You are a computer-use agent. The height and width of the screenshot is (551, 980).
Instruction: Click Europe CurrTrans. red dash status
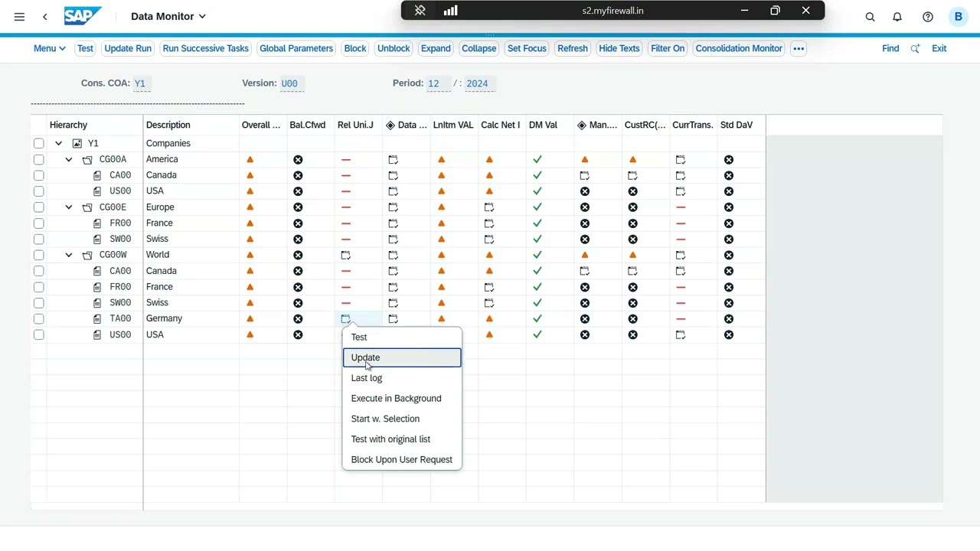pos(681,207)
